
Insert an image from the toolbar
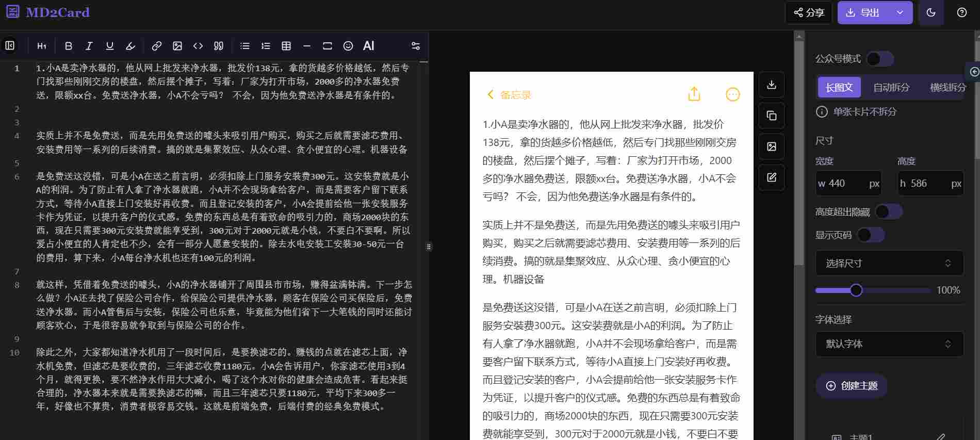coord(177,46)
